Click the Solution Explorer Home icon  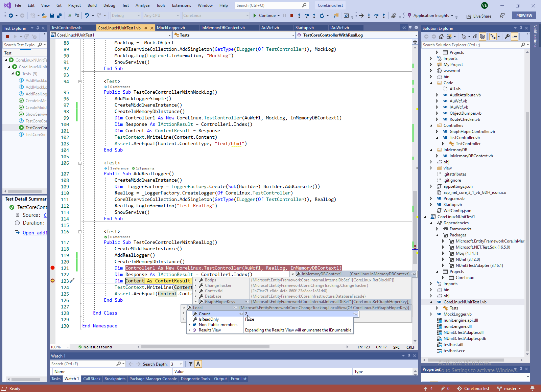pos(441,37)
